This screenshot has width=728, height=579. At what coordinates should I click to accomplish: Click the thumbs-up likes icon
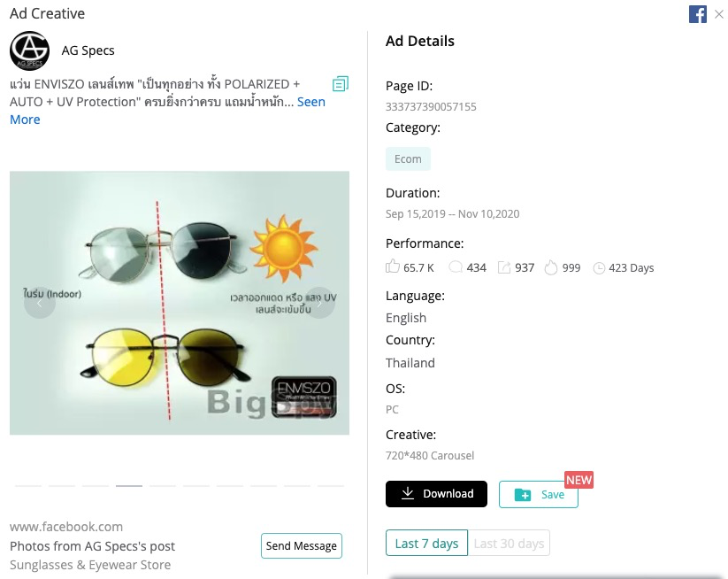coord(391,266)
